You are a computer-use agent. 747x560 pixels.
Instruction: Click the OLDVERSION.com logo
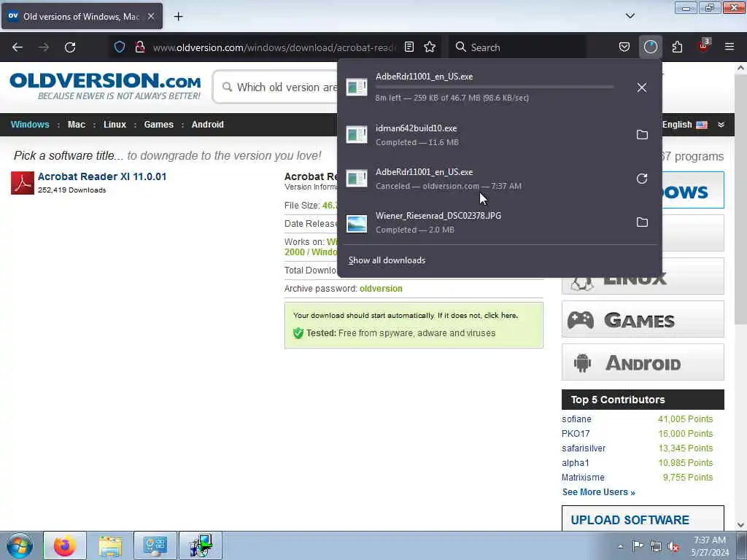coord(105,86)
